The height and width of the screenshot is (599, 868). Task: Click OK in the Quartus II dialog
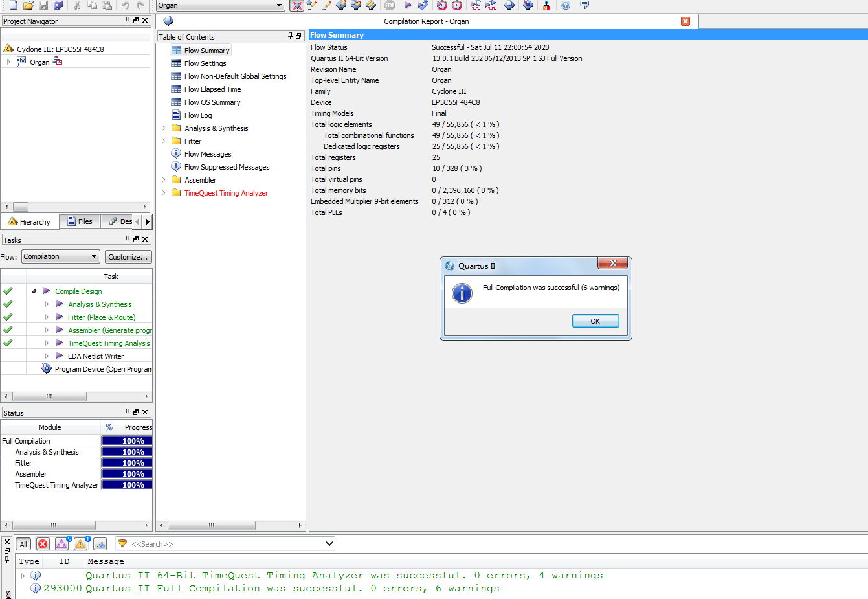coord(595,321)
